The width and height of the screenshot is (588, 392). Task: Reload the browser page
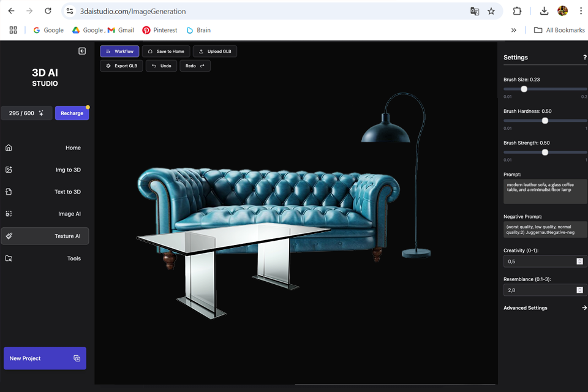click(x=48, y=11)
